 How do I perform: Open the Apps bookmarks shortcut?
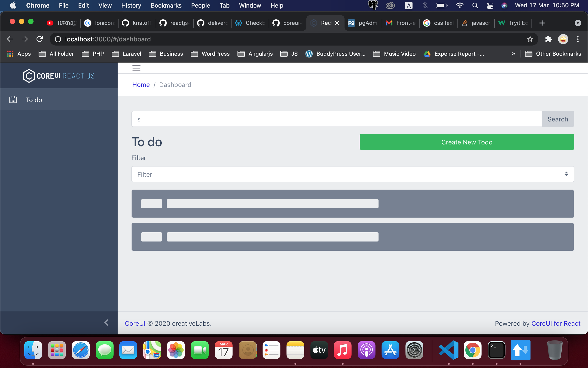click(19, 54)
